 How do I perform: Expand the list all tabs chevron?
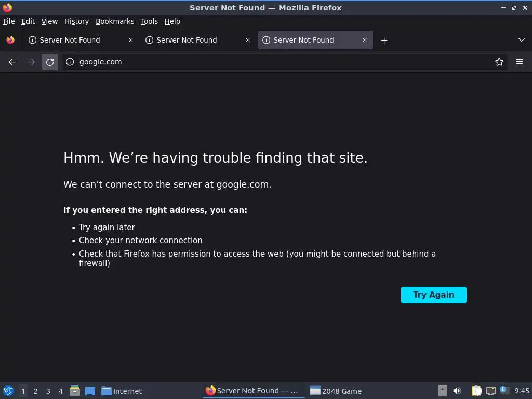[522, 40]
